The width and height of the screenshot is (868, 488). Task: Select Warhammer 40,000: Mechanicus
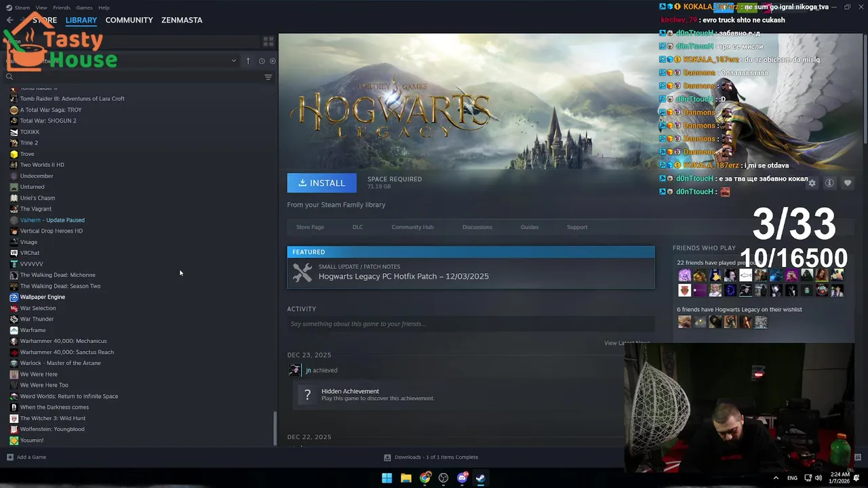pyautogui.click(x=63, y=341)
